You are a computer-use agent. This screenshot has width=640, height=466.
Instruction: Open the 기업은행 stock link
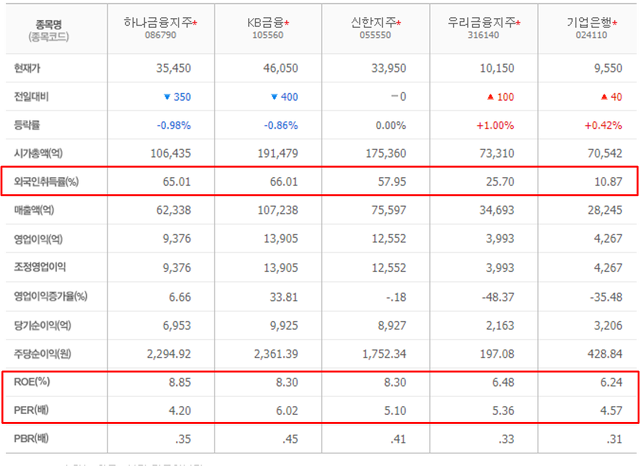(x=589, y=22)
